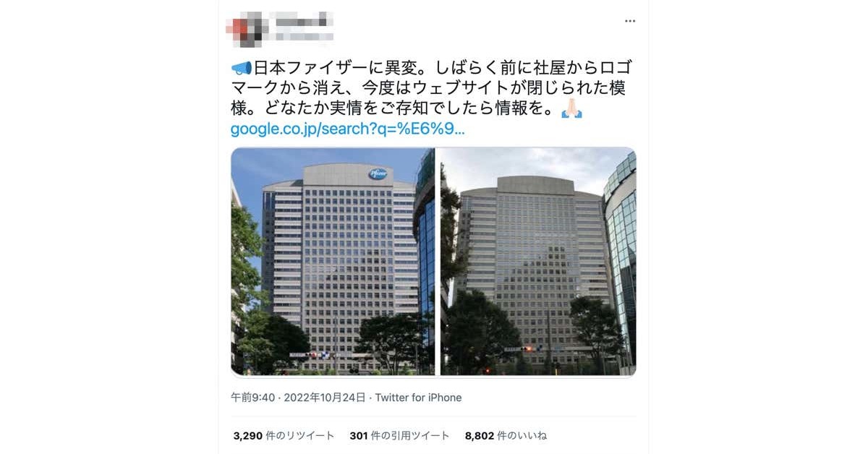Image resolution: width=868 pixels, height=454 pixels.
Task: Open the blurred account handle
Action: 301,36
